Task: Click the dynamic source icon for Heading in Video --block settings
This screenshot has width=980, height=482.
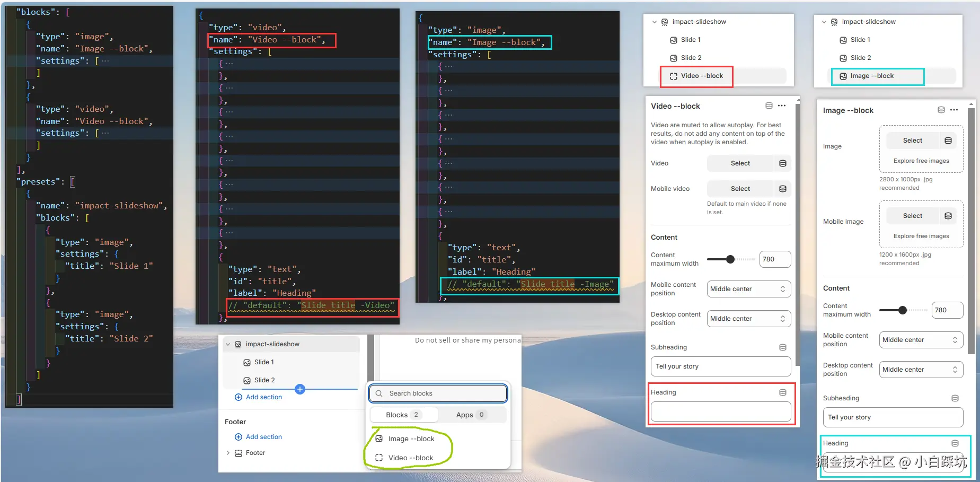Action: (x=783, y=392)
